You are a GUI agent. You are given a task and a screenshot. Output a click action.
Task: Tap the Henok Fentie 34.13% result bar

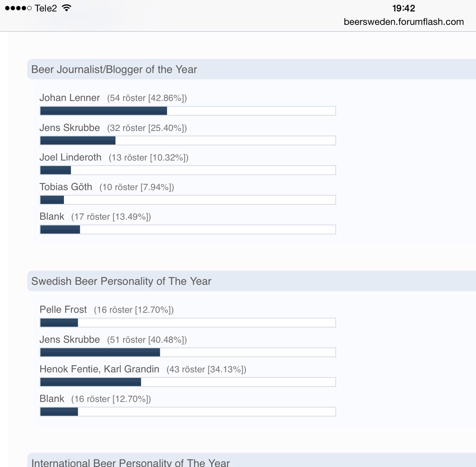tap(188, 382)
